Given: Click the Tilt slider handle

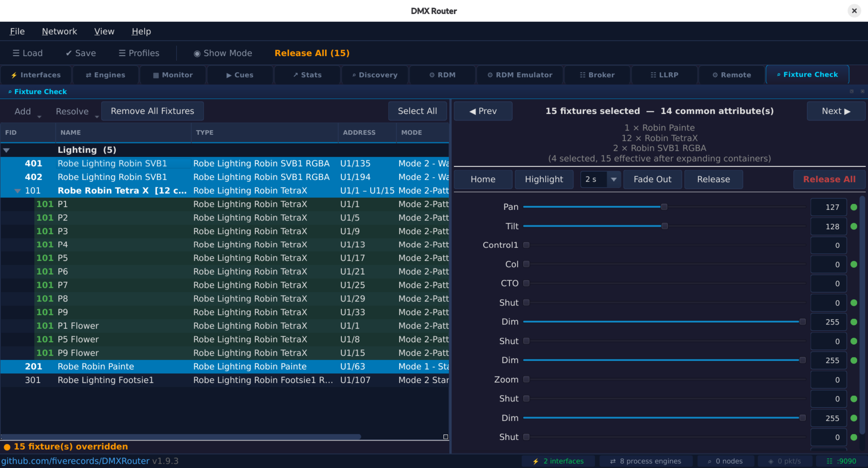Looking at the screenshot, I should (x=665, y=226).
